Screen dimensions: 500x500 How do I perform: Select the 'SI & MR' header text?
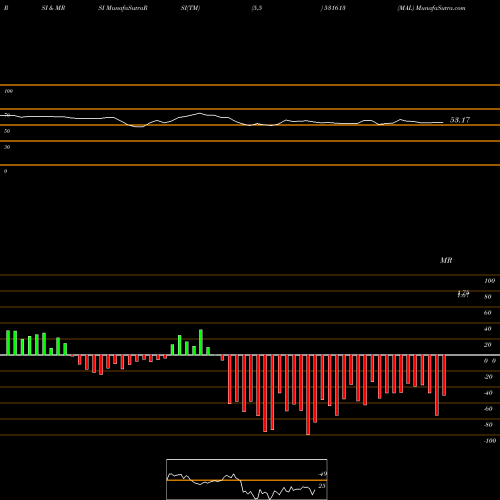pos(53,8)
